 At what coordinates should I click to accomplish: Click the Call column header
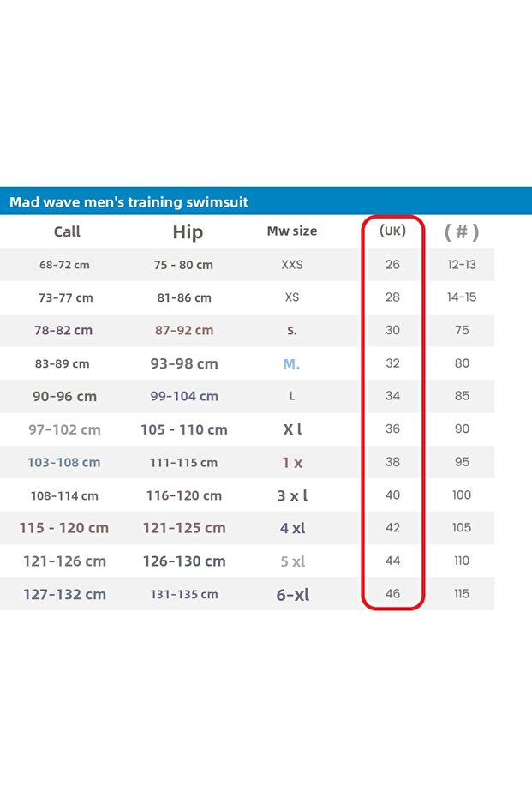tap(67, 231)
